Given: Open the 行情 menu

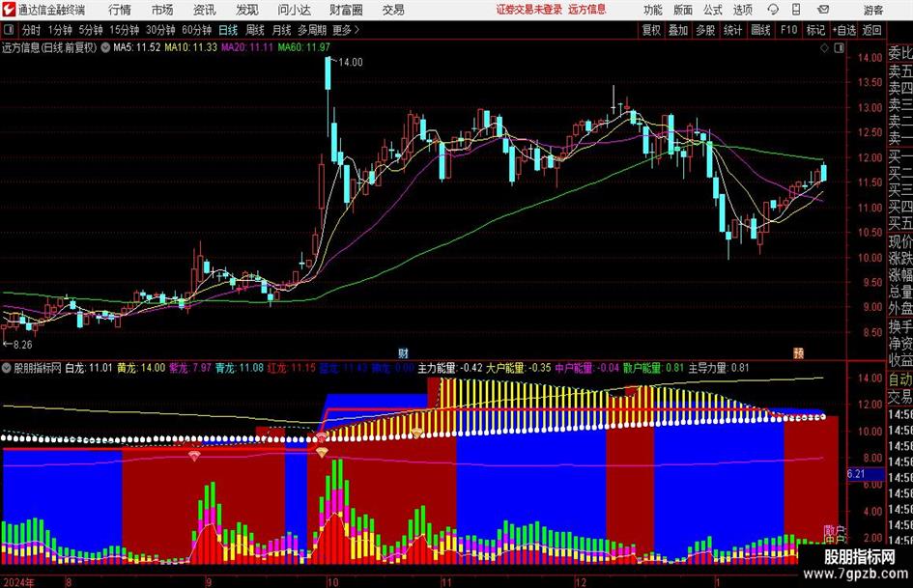Looking at the screenshot, I should [x=120, y=10].
